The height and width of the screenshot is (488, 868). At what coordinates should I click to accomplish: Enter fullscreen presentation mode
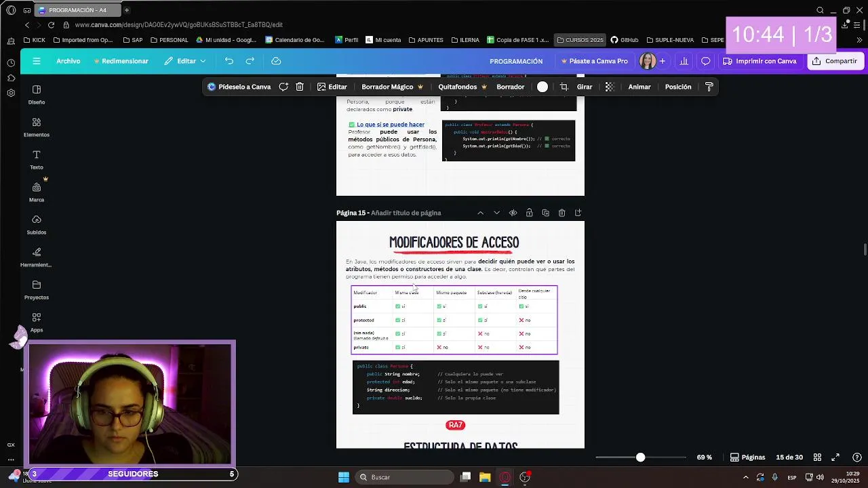(835, 457)
